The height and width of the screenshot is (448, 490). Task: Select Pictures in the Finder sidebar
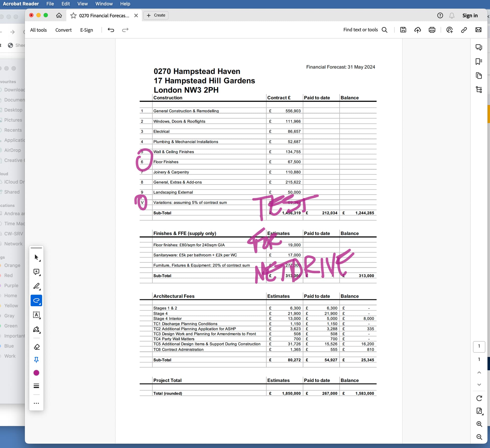point(13,120)
